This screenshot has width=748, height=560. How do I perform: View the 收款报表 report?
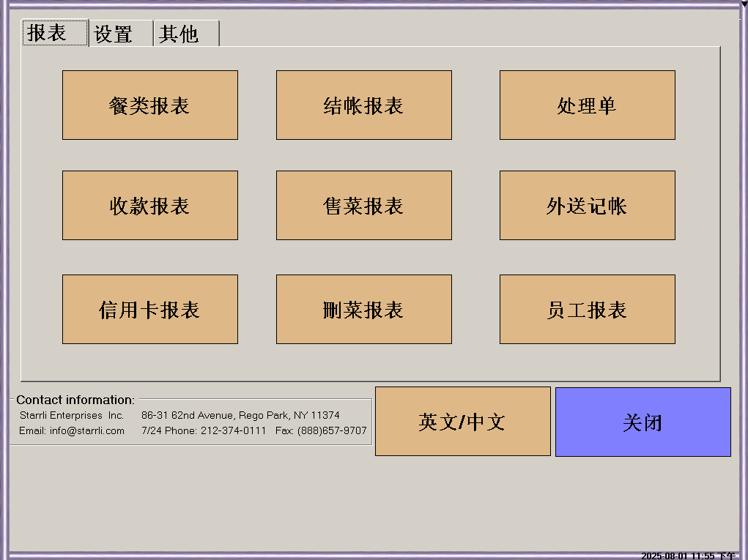point(149,206)
